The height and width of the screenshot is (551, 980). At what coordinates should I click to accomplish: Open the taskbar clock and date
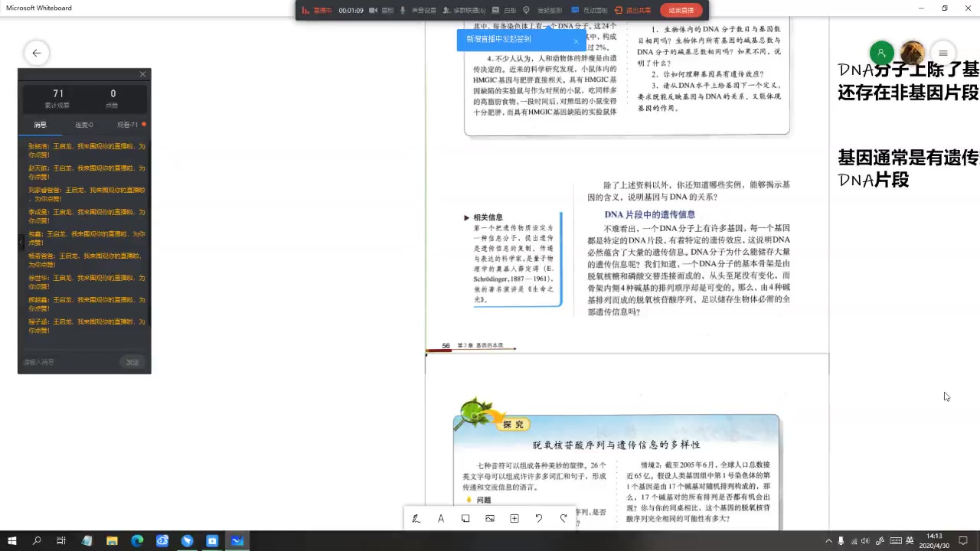point(934,540)
